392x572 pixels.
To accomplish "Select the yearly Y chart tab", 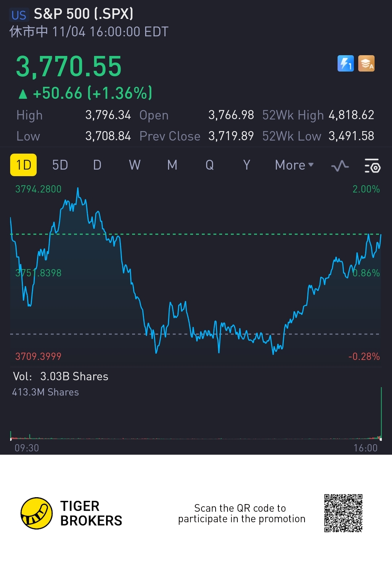I will tap(247, 165).
